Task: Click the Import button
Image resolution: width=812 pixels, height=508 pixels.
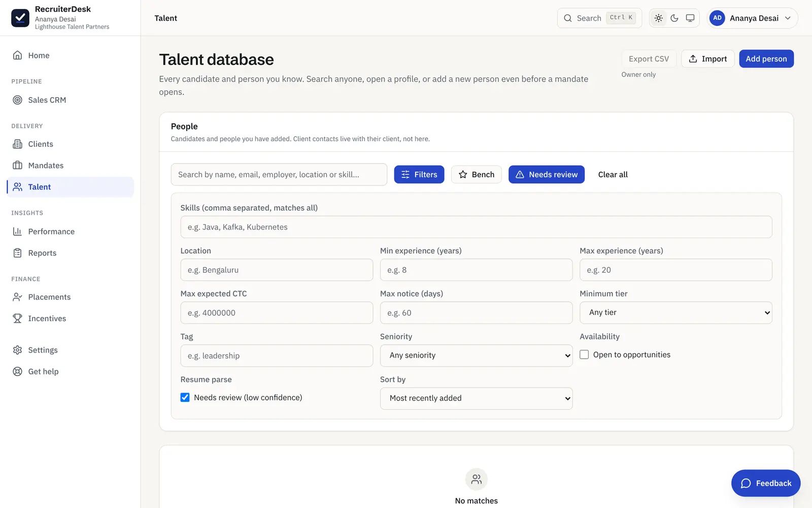Action: click(x=707, y=59)
